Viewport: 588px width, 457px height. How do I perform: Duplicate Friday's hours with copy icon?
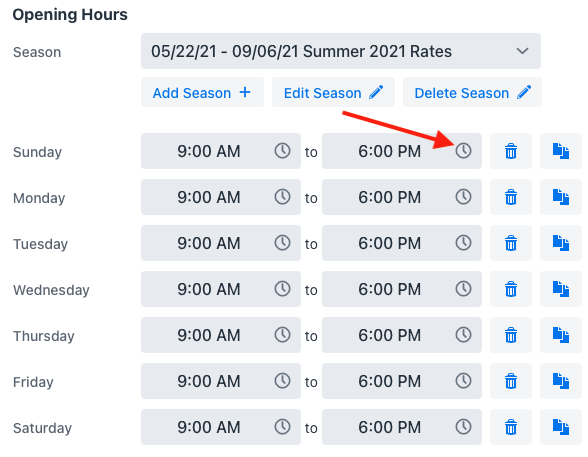point(561,381)
